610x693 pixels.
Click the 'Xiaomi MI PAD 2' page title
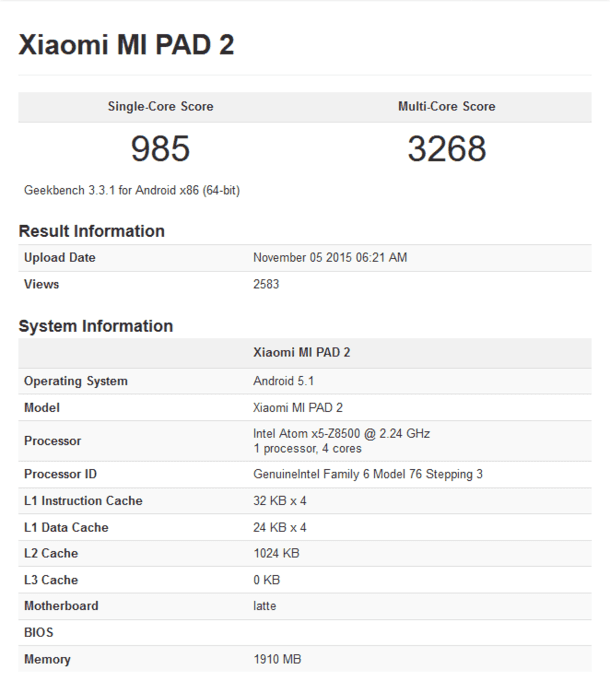tap(126, 45)
